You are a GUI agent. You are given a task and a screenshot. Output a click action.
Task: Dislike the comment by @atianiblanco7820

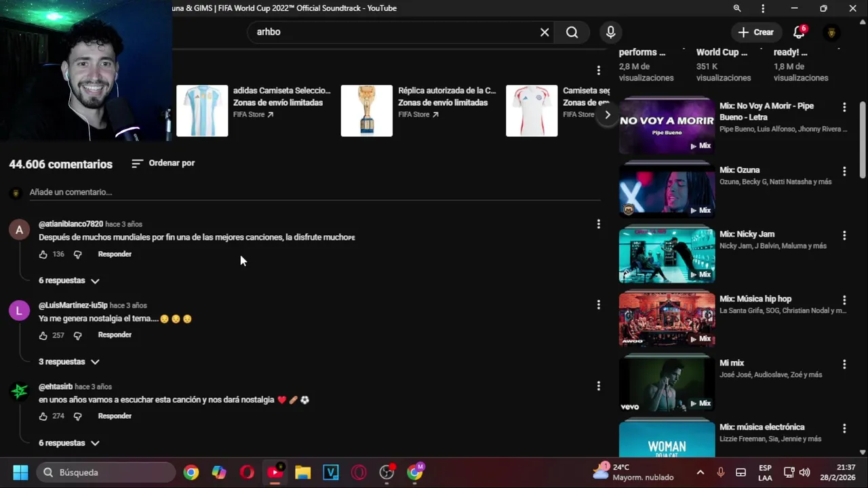[77, 254]
